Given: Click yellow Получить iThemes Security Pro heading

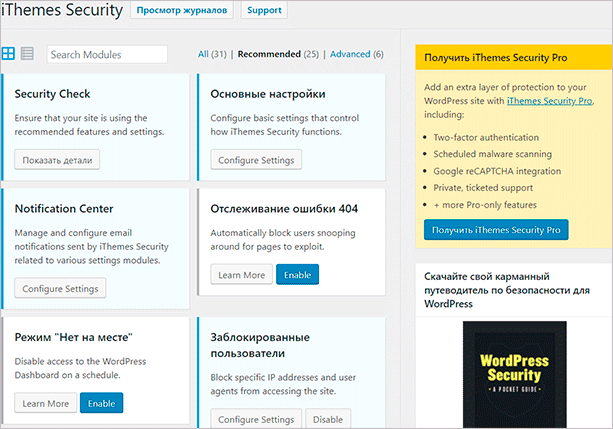Looking at the screenshot, I should 496,57.
